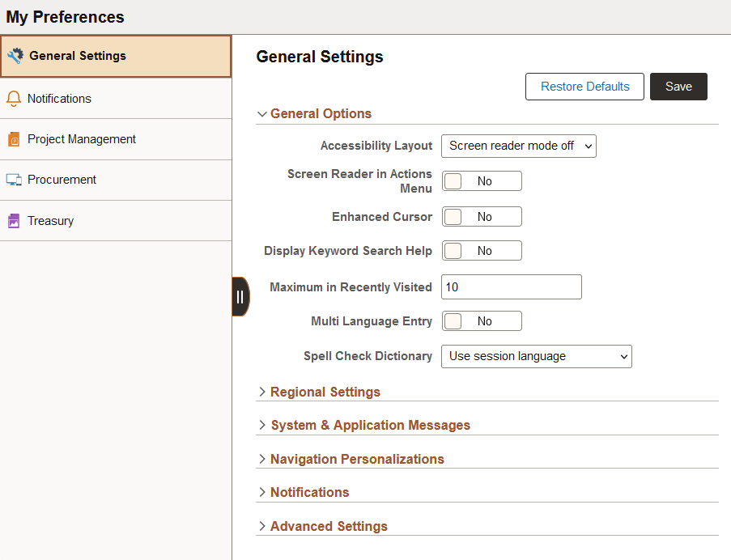Image resolution: width=731 pixels, height=560 pixels.
Task: Click the General Settings wrench icon
Action: coord(15,56)
